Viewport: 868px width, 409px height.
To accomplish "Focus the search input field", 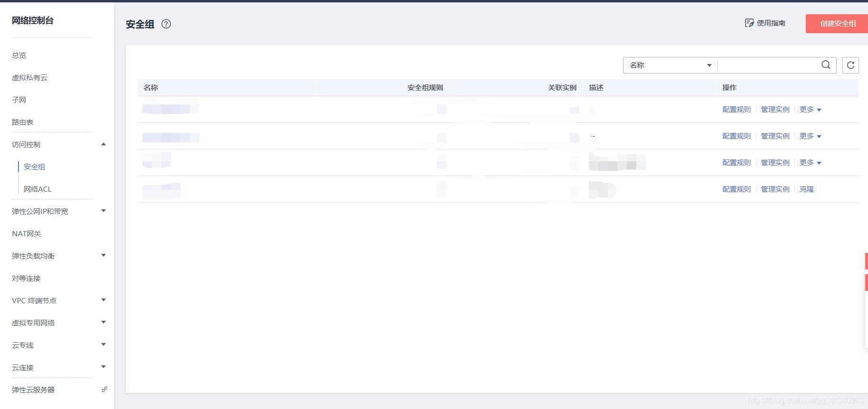I will pyautogui.click(x=768, y=65).
